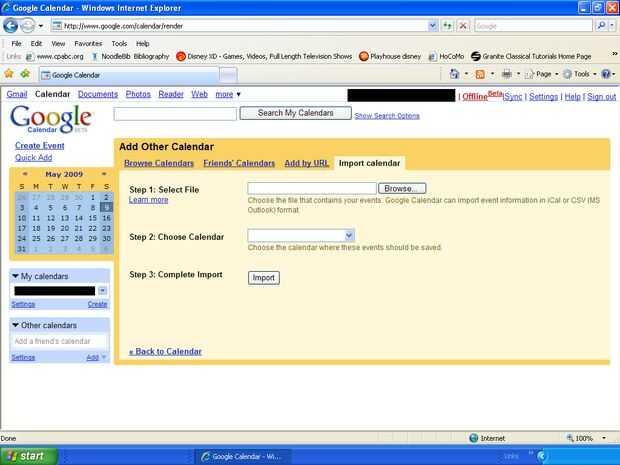Click the RSS Feeds icon

[480, 74]
